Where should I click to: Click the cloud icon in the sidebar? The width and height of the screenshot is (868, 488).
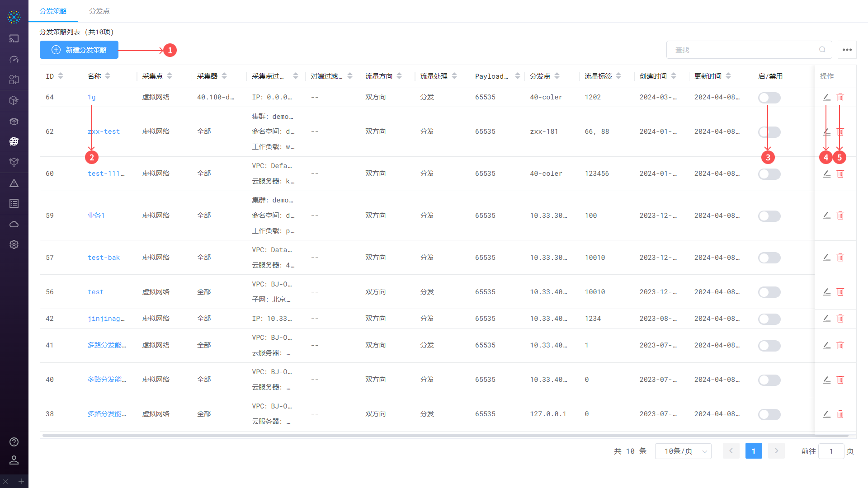[14, 224]
